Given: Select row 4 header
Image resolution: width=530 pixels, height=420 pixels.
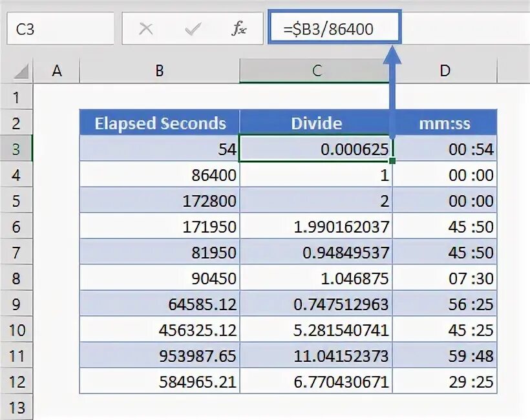Looking at the screenshot, I should pyautogui.click(x=16, y=174).
